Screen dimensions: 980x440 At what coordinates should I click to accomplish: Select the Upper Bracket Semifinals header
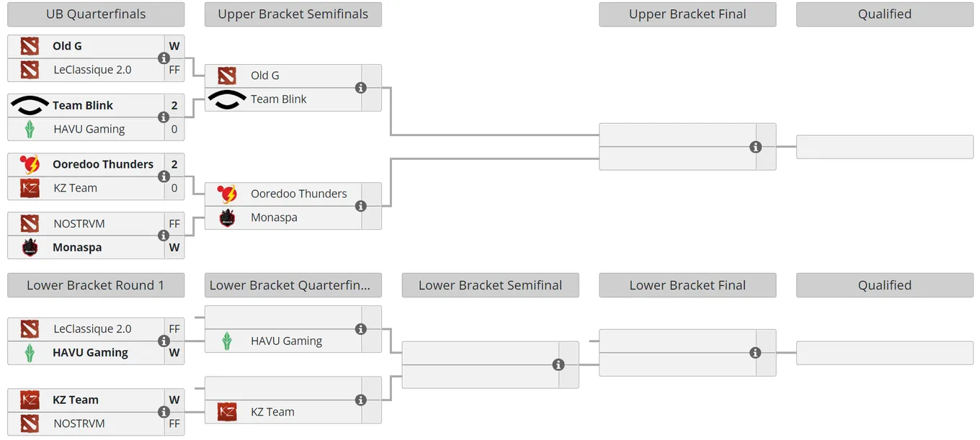tap(293, 14)
